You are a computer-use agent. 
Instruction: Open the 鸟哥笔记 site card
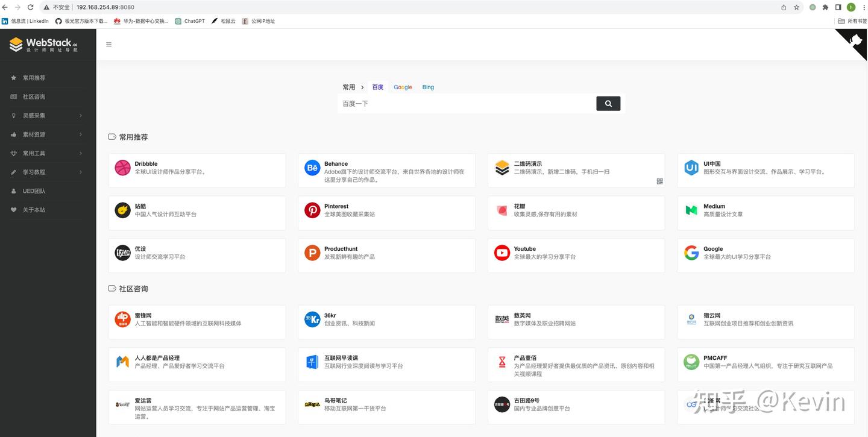tap(386, 407)
